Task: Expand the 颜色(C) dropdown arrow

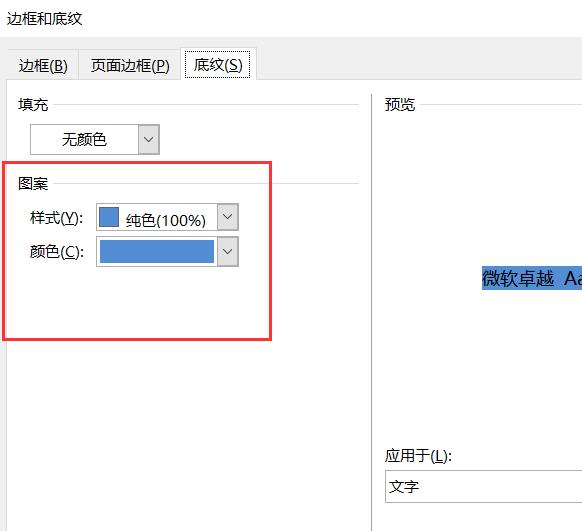Action: pyautogui.click(x=228, y=252)
